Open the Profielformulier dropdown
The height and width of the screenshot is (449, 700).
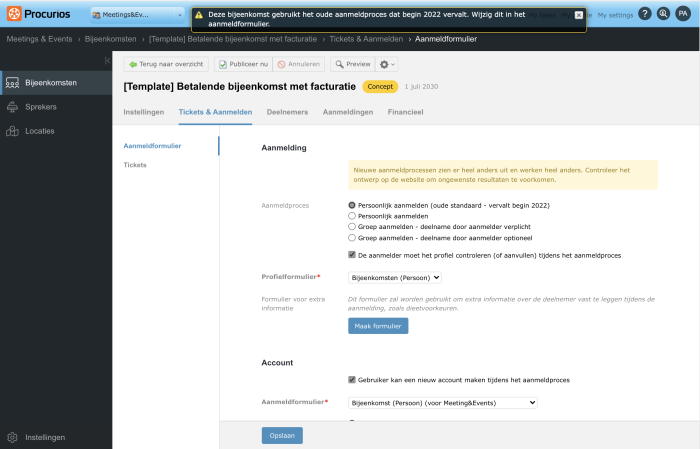pyautogui.click(x=395, y=278)
